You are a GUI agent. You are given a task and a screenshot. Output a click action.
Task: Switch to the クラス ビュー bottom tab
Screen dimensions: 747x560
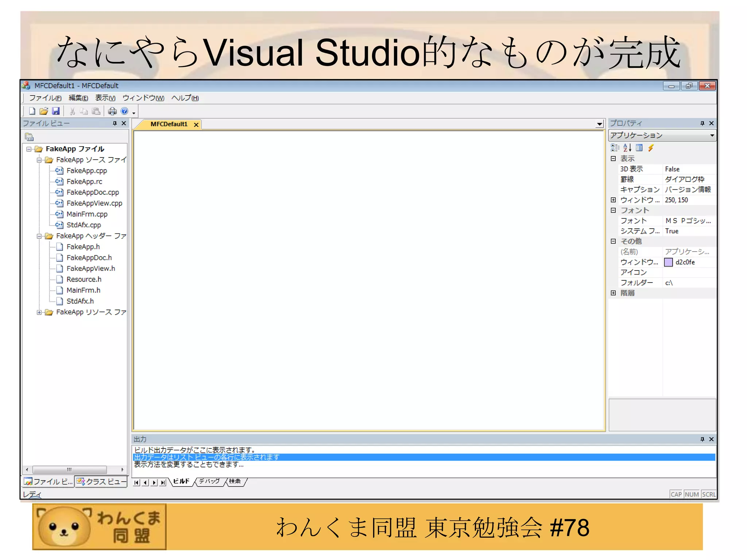[101, 482]
